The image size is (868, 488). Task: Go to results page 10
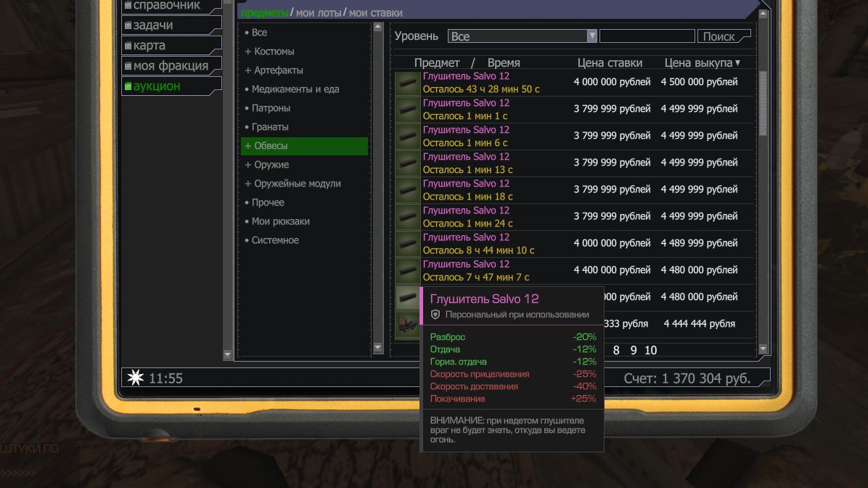pos(650,350)
